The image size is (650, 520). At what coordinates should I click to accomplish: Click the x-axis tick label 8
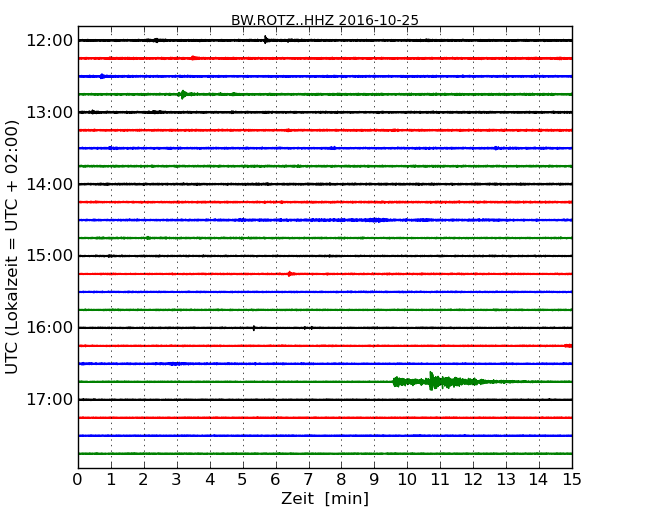(342, 480)
